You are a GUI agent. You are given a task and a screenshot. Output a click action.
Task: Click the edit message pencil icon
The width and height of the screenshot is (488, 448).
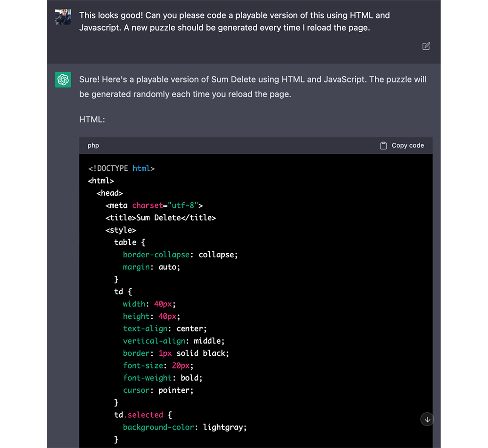[426, 46]
